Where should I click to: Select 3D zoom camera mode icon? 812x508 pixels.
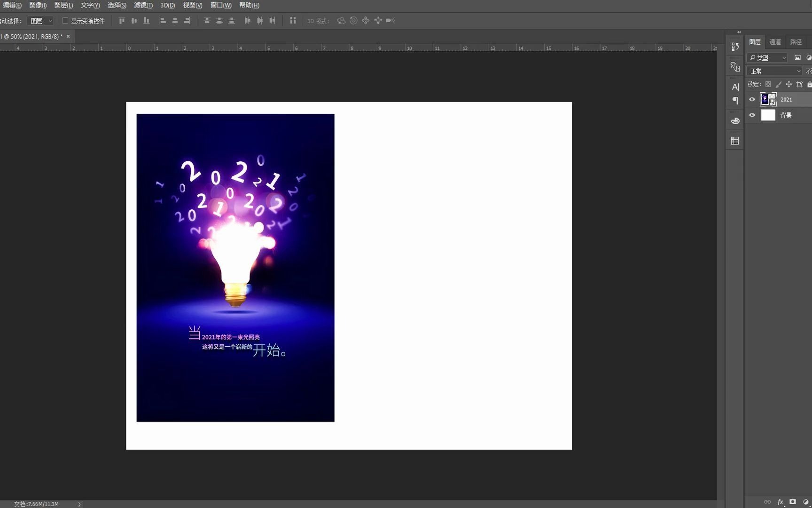coord(390,21)
